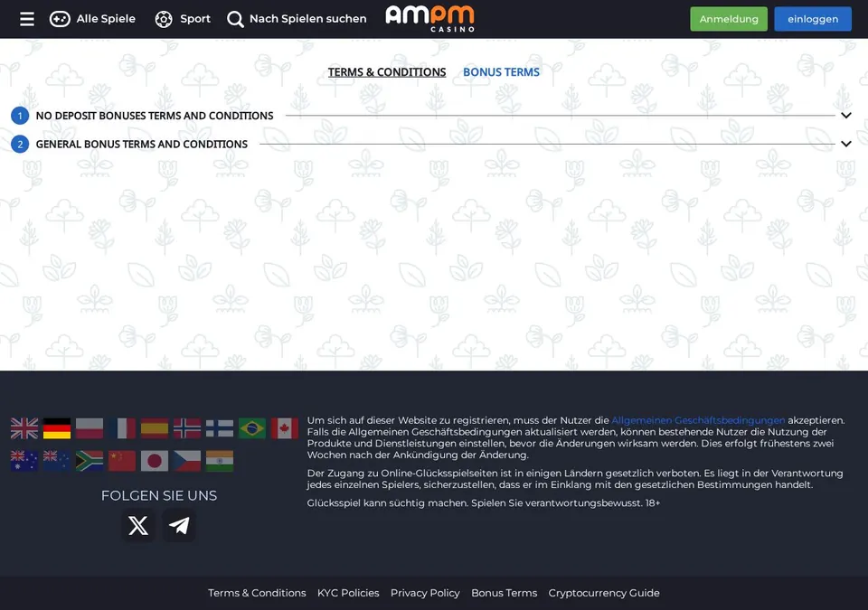
Task: Select the Spanish flag
Action: click(x=155, y=428)
